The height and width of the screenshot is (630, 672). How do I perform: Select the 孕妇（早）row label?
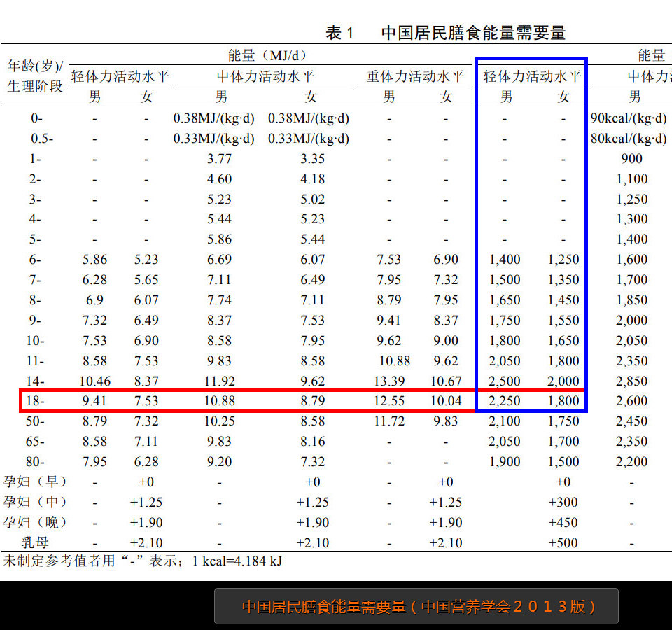35,482
